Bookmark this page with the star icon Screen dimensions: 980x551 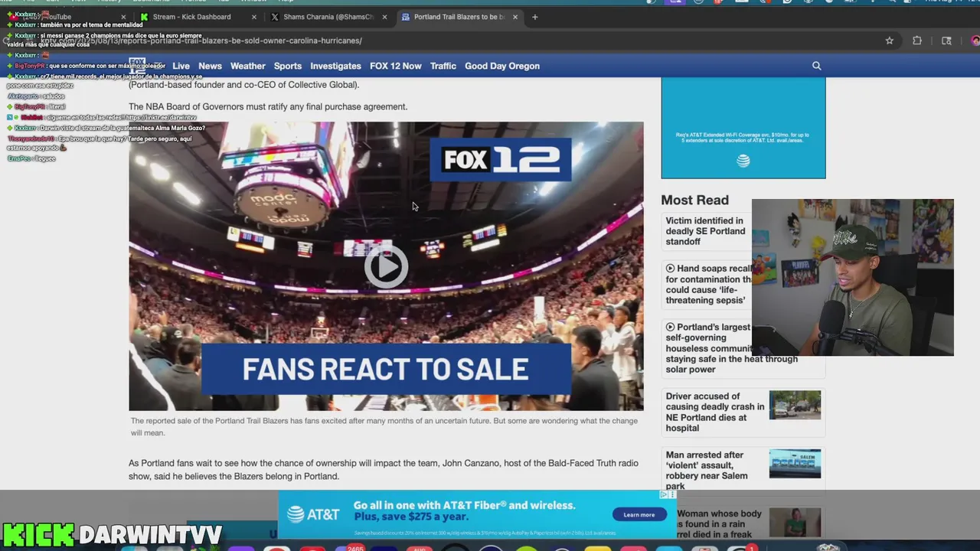click(889, 41)
